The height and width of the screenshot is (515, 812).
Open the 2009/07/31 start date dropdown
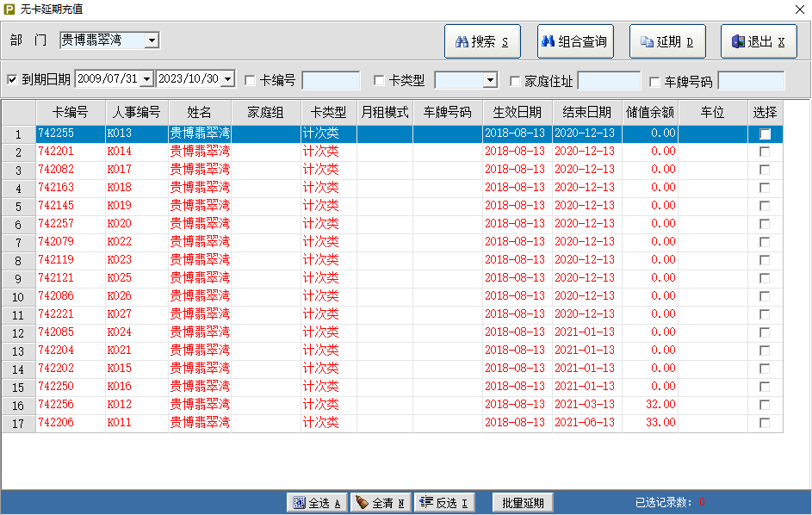pyautogui.click(x=146, y=79)
